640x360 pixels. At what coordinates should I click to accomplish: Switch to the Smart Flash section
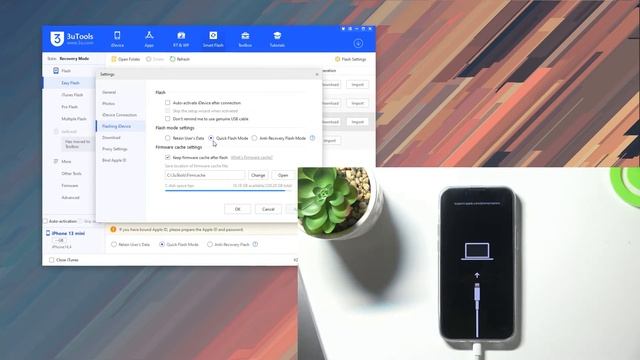(213, 39)
